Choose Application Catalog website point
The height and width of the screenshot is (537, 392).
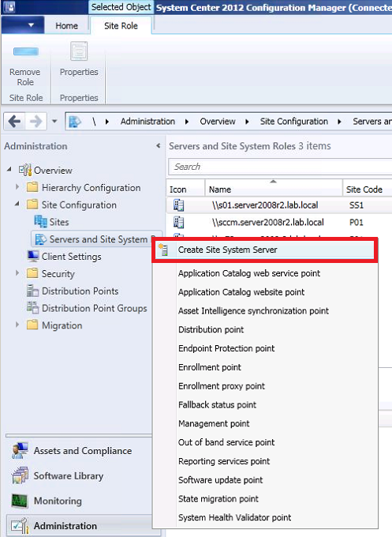click(241, 292)
